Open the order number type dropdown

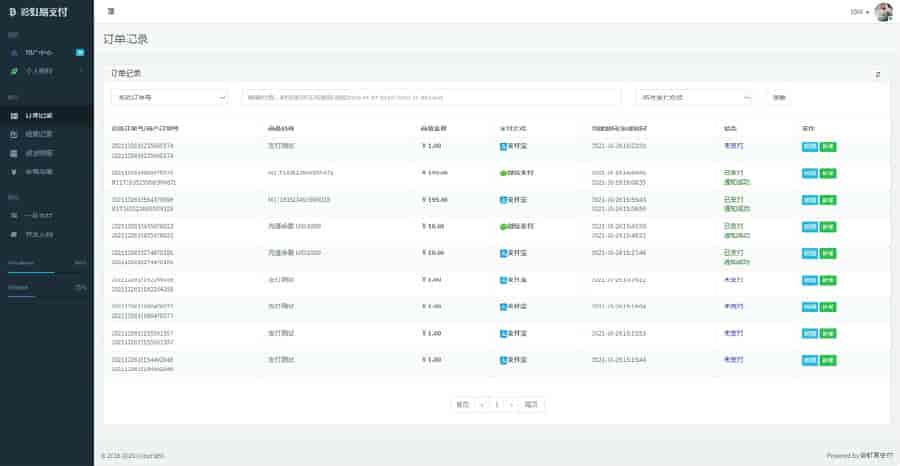169,97
